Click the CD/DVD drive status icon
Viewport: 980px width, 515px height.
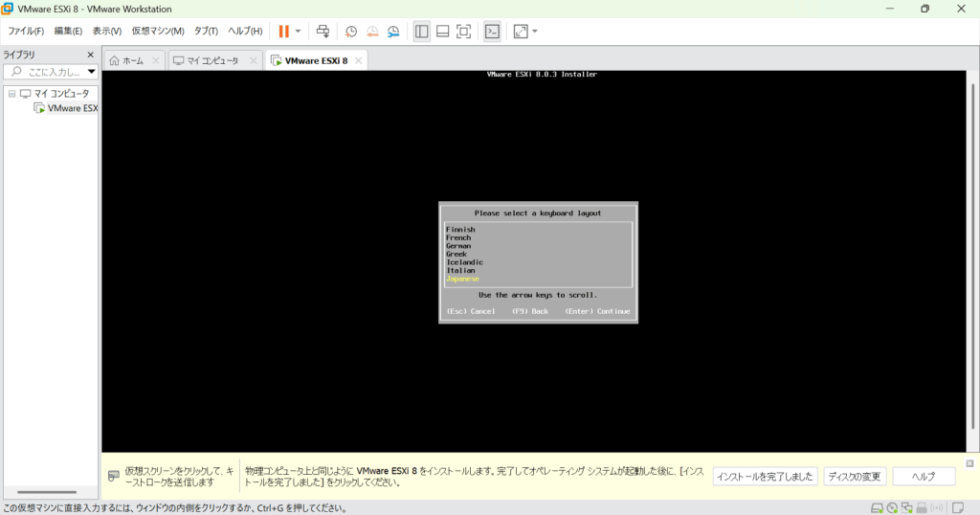pyautogui.click(x=892, y=507)
